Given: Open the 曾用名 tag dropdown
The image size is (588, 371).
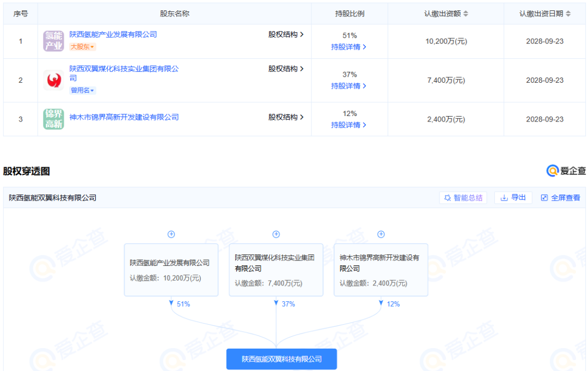Looking at the screenshot, I should click(83, 90).
